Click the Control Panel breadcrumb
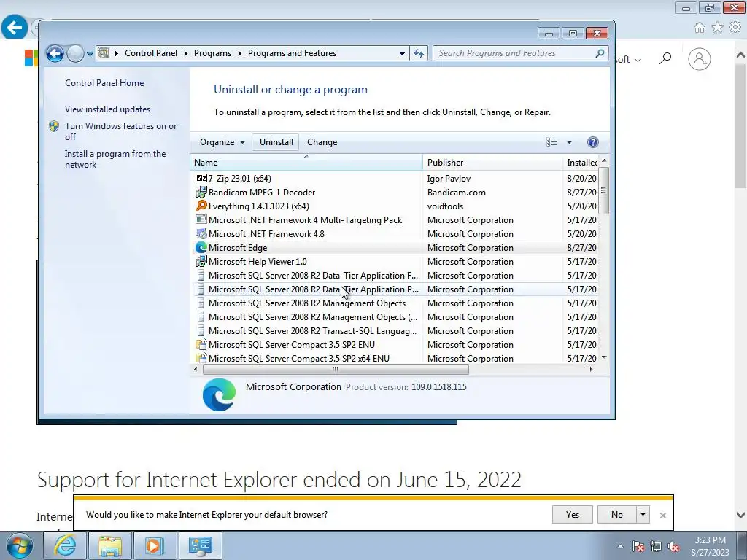Screen dimensions: 747x560 pos(150,53)
